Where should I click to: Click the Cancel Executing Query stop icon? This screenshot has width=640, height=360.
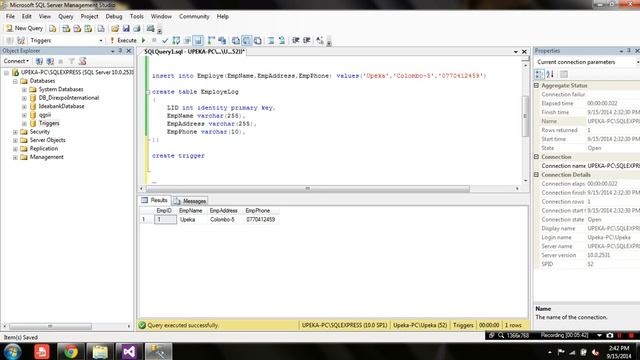click(154, 40)
